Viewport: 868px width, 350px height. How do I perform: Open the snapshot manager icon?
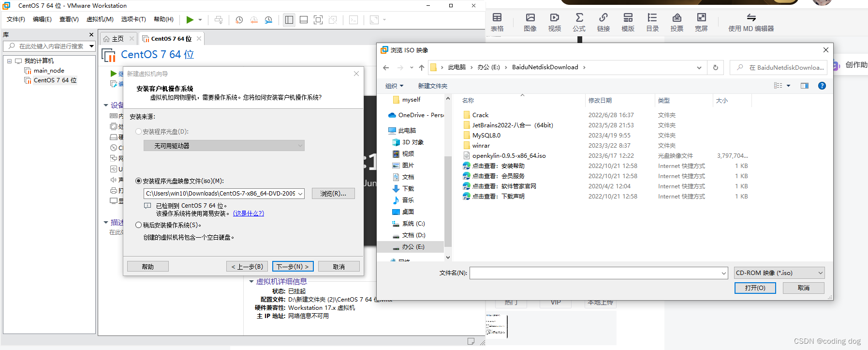pos(268,20)
